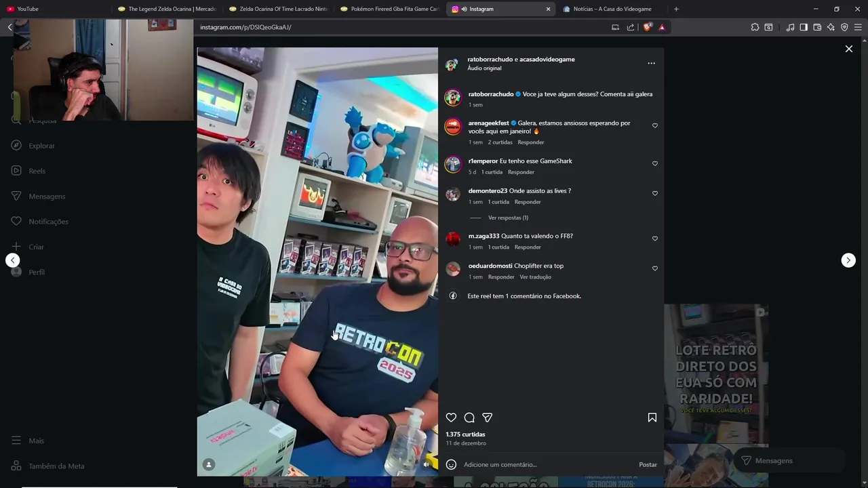Click arenageekfest avatar in comments
The image size is (868, 488).
tap(453, 127)
